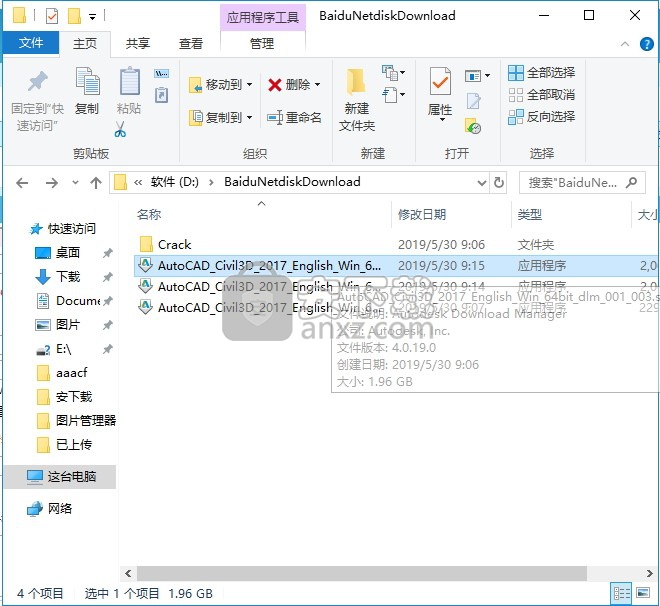This screenshot has width=660, height=606.
Task: Open Properties (属性) button
Action: pyautogui.click(x=440, y=93)
